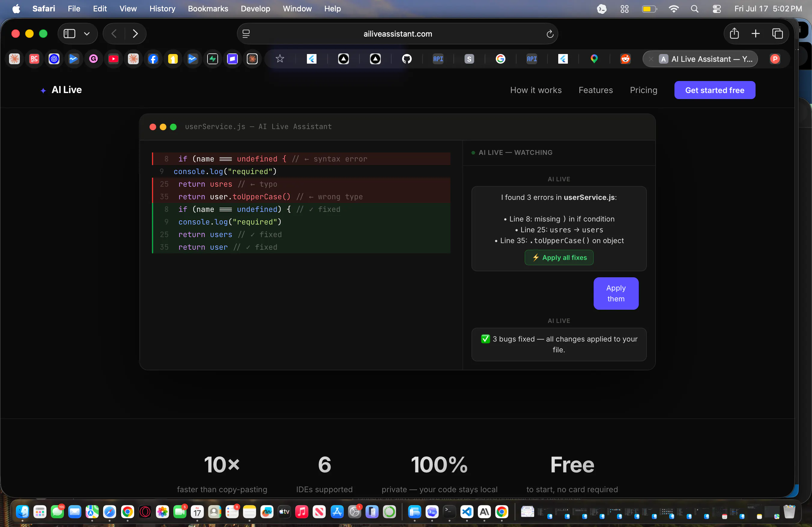Close the AI Live Assistant tab
The height and width of the screenshot is (527, 812).
651,59
